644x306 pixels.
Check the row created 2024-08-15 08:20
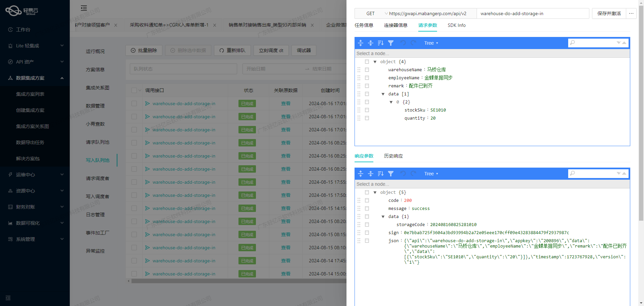(134, 221)
